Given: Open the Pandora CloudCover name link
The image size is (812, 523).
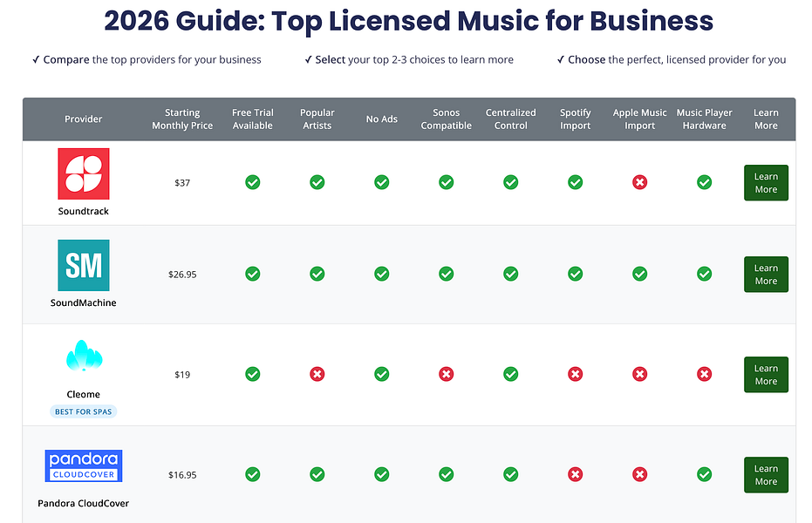Looking at the screenshot, I should click(x=84, y=503).
